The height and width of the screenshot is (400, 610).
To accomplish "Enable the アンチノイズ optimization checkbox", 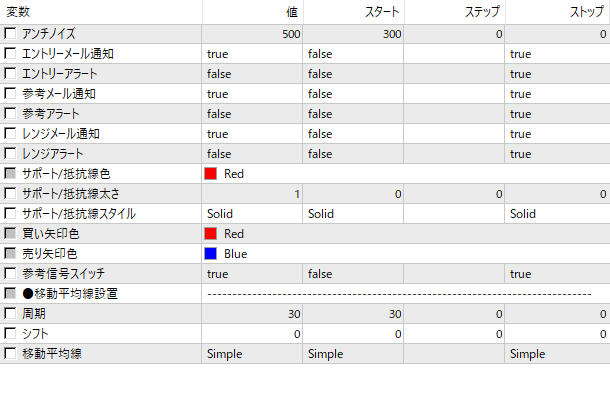I will pos(10,34).
